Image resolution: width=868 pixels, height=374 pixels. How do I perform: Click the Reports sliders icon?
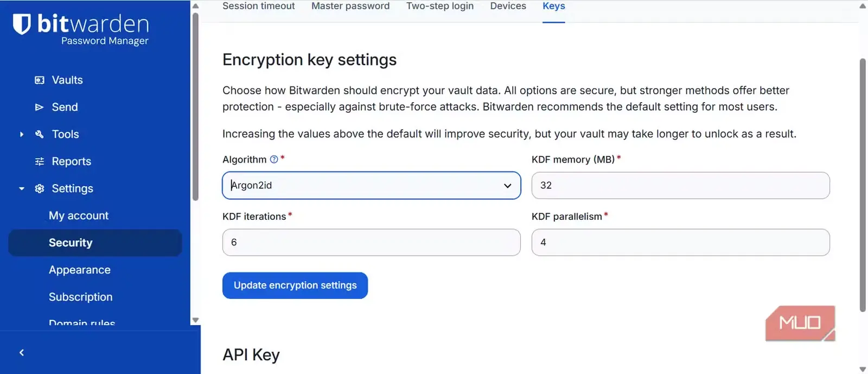tap(39, 161)
